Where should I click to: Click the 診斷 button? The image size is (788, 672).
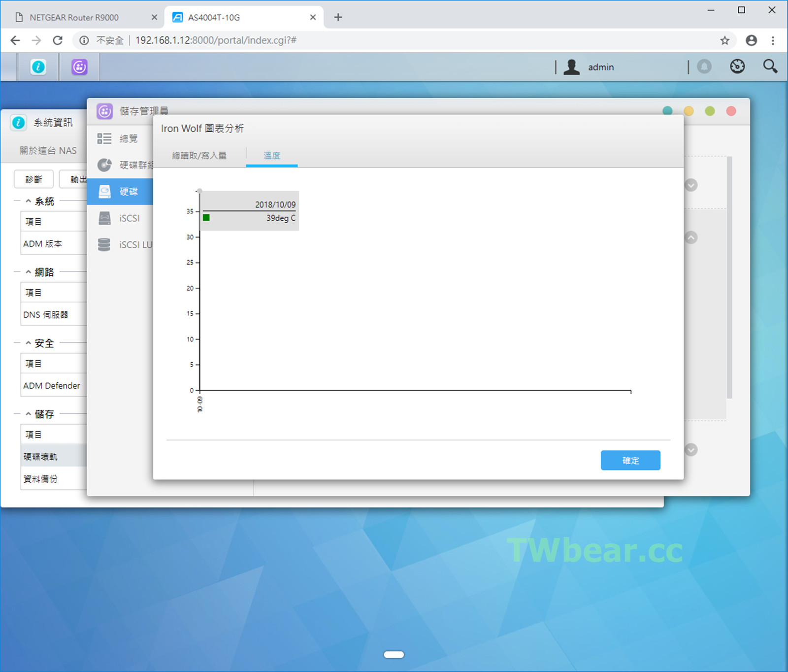coord(33,179)
